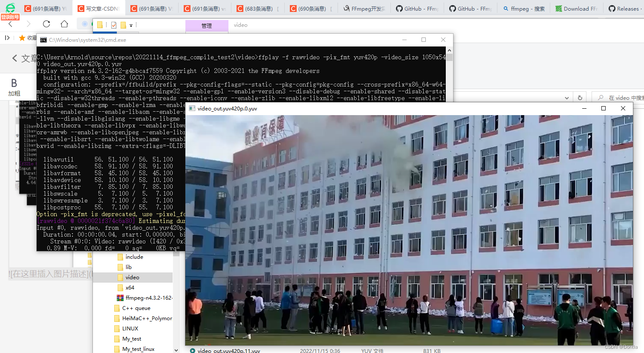
Task: Click the 在这里插入图片描述 markdown text
Action: pos(49,274)
